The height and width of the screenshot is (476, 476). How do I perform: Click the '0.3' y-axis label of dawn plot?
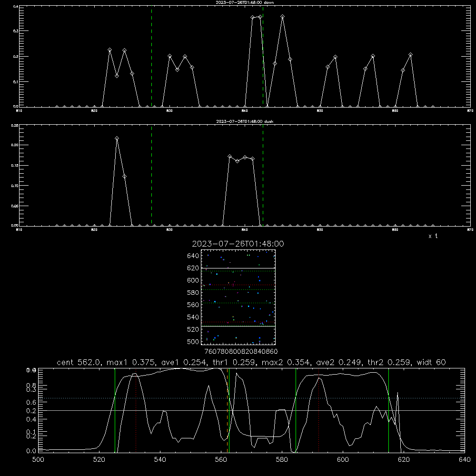15,31
